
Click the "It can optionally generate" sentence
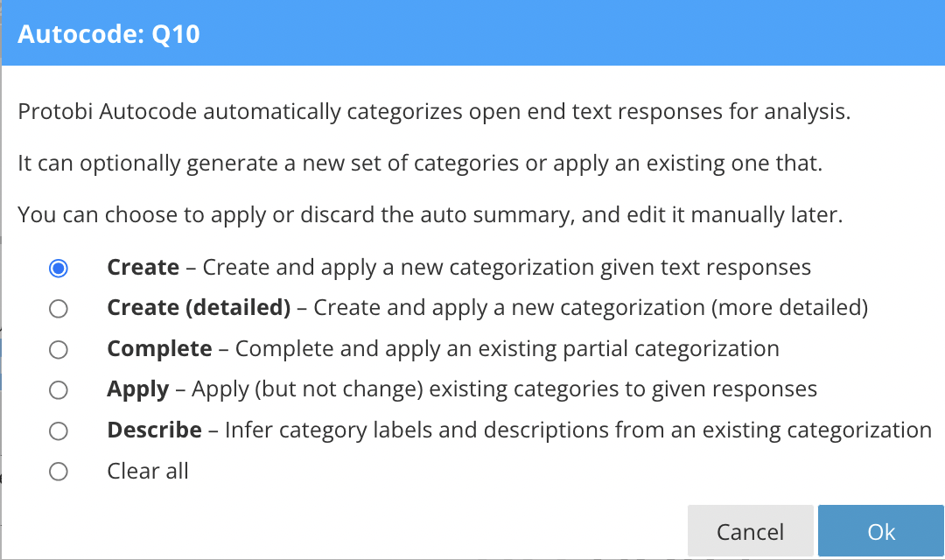tap(420, 164)
